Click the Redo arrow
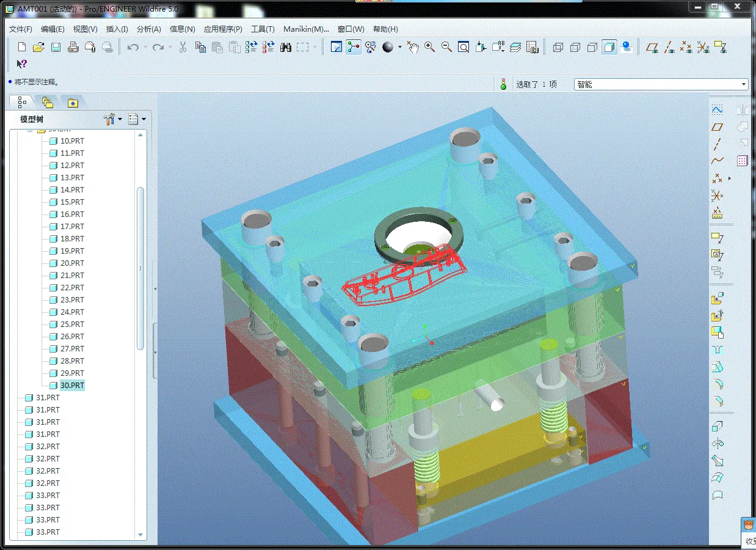756x550 pixels. (x=158, y=47)
